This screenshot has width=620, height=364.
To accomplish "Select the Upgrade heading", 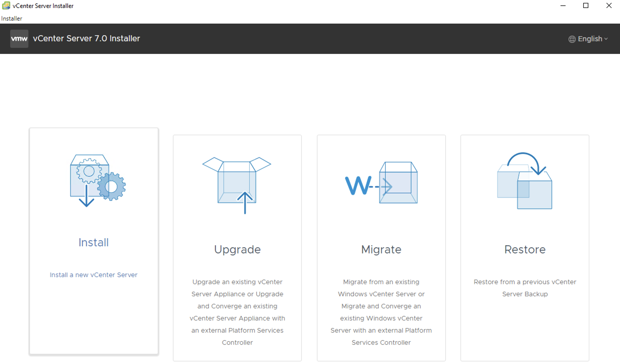I will 237,250.
